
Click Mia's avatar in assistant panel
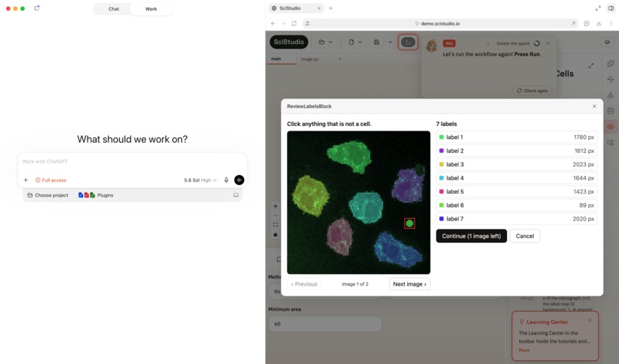click(432, 46)
